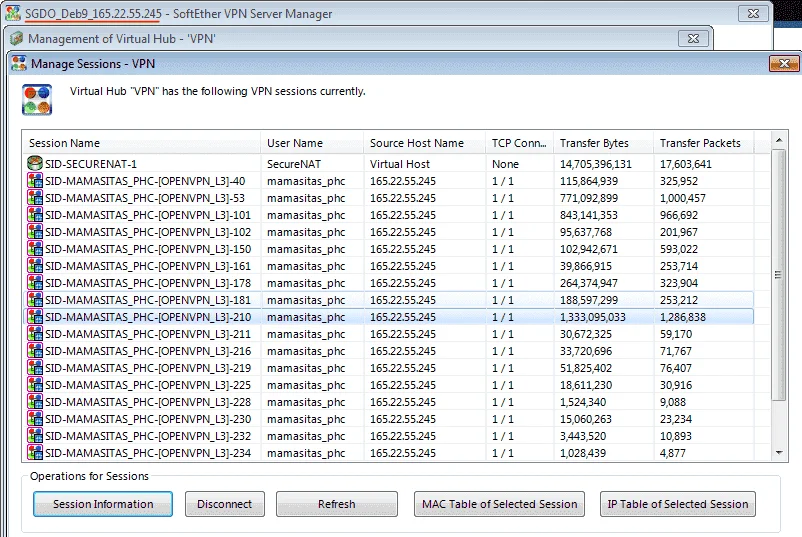Click the session list scroll down arrow
The width and height of the screenshot is (802, 537).
[779, 453]
